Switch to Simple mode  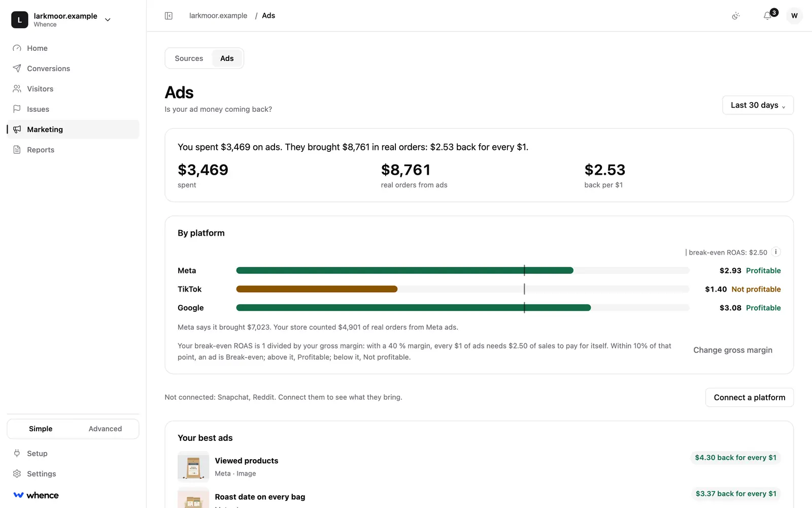pyautogui.click(x=41, y=429)
